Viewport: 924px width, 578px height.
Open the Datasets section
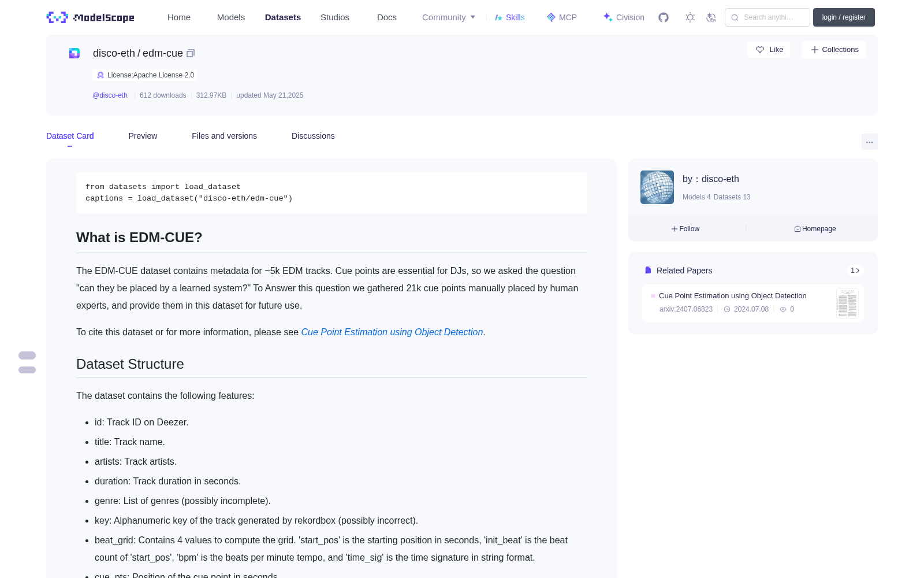click(283, 17)
